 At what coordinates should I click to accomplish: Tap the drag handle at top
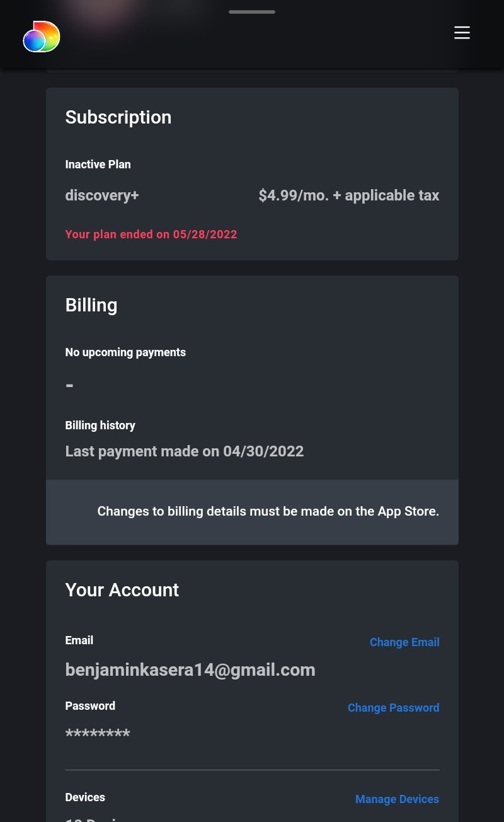[252, 12]
